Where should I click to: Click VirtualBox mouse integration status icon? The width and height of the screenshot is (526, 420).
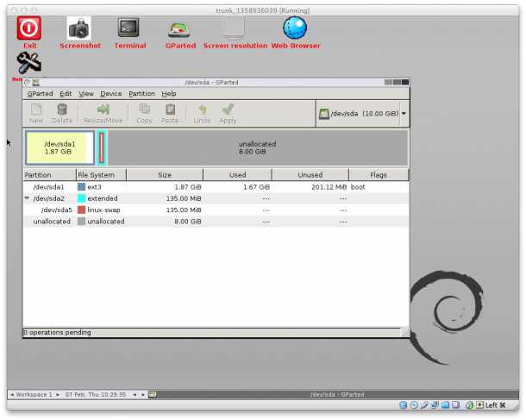pos(469,404)
